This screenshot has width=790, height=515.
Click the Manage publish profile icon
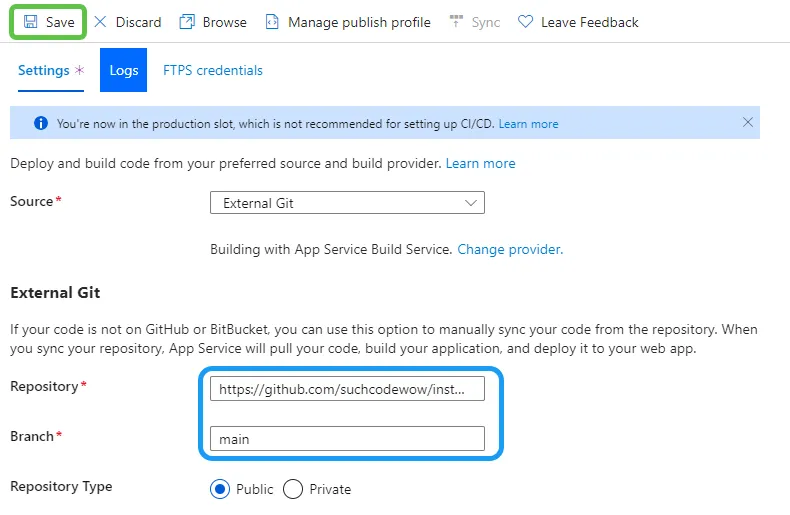(272, 22)
